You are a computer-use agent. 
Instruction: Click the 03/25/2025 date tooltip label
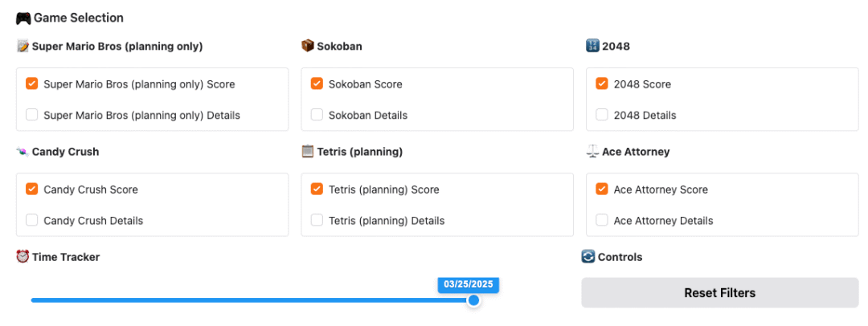coord(469,284)
